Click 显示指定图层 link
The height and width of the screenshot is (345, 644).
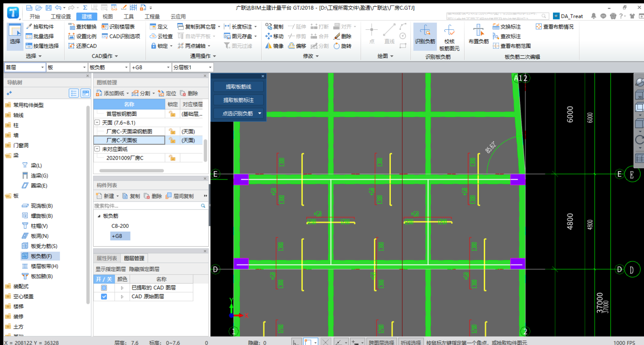click(111, 269)
